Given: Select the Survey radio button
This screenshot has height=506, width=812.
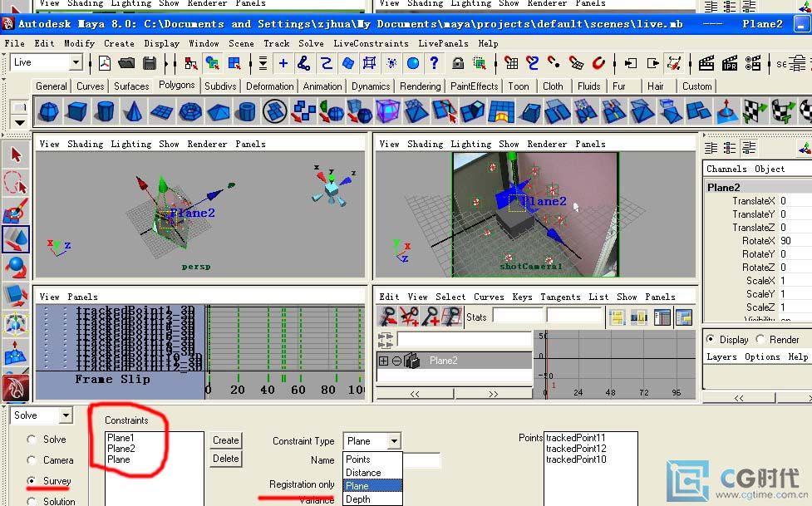Looking at the screenshot, I should (31, 480).
